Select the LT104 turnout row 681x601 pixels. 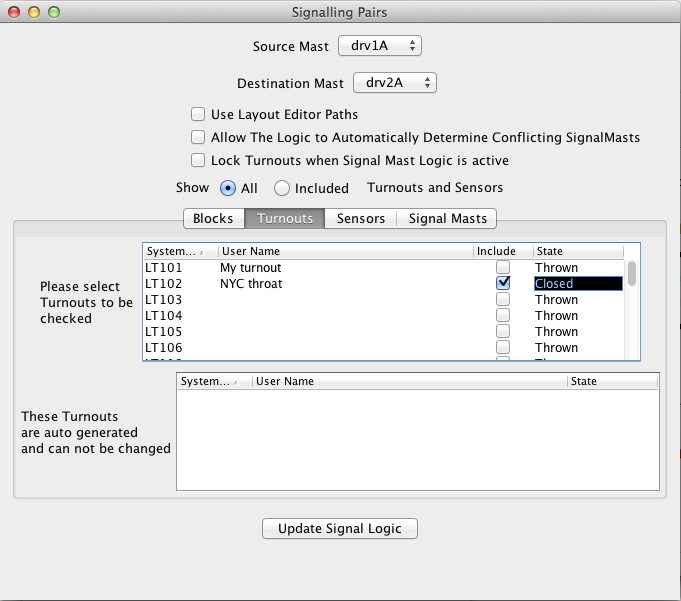click(x=300, y=316)
